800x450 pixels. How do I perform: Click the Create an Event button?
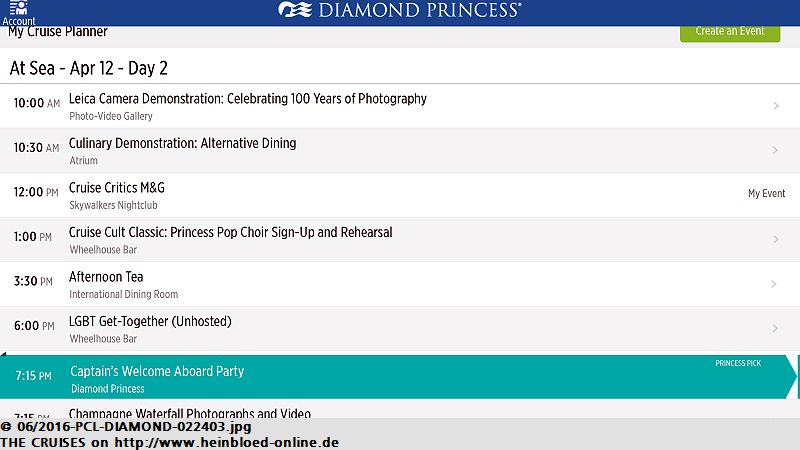click(x=730, y=32)
